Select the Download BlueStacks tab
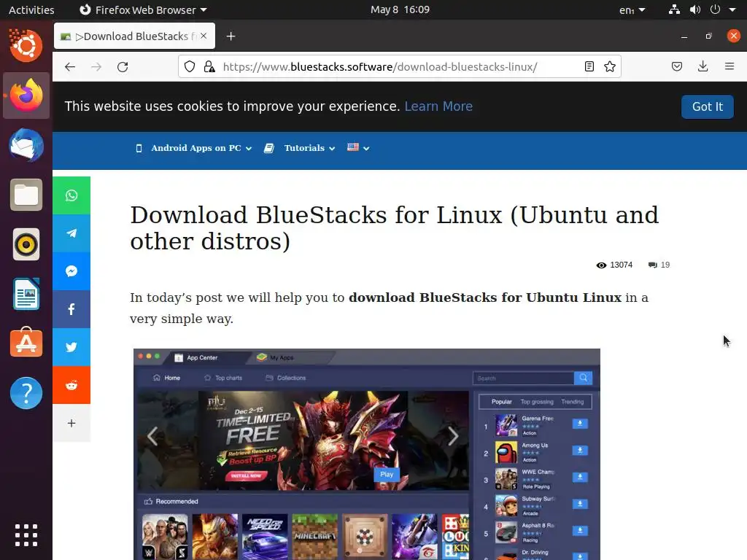Viewport: 747px width, 560px height. tap(135, 36)
